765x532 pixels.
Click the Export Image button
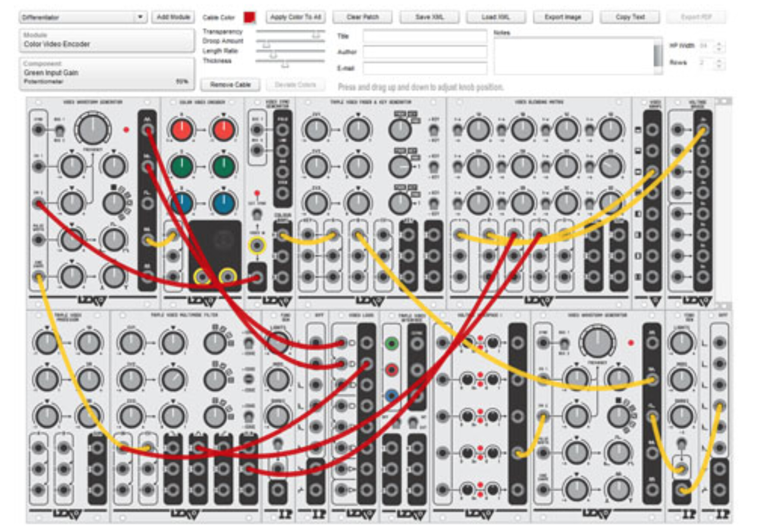click(x=563, y=17)
